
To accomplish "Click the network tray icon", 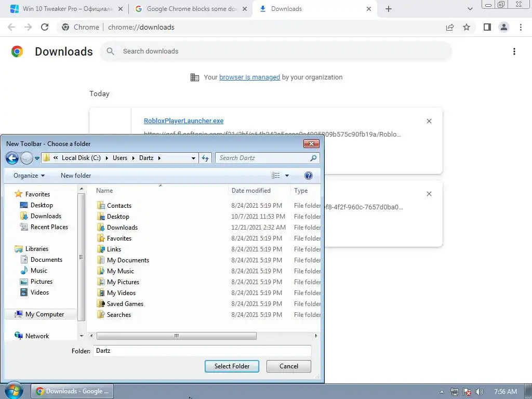I will [454, 392].
